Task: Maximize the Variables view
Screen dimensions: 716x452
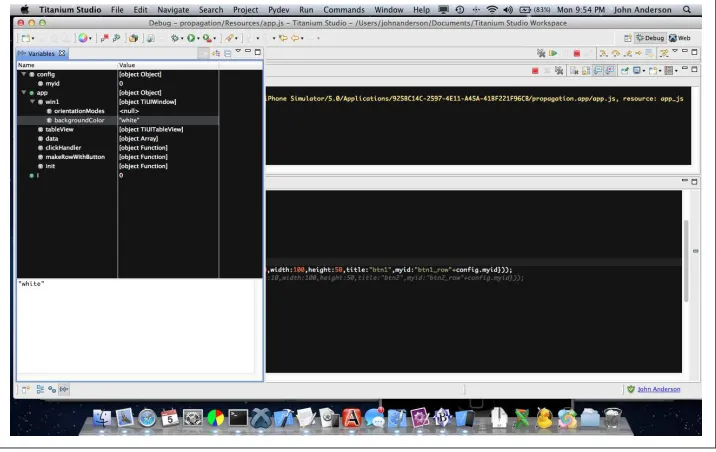Action: point(258,52)
